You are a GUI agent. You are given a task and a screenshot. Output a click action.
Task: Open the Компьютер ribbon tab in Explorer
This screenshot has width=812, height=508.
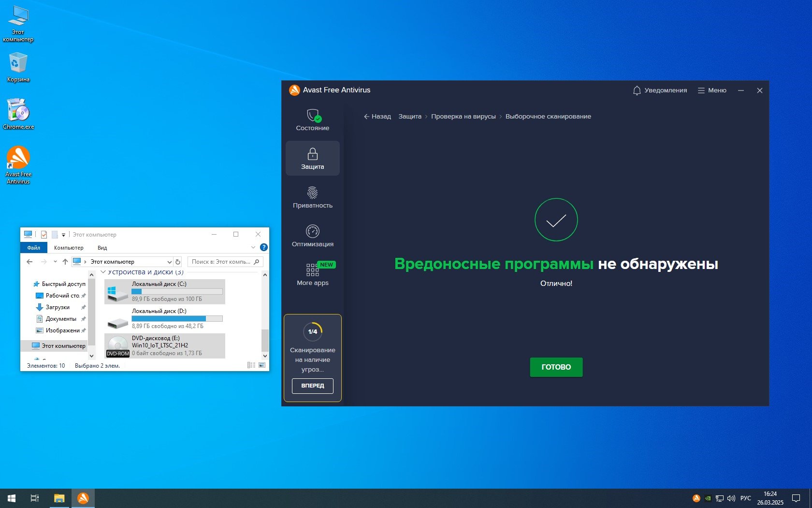[x=69, y=248]
